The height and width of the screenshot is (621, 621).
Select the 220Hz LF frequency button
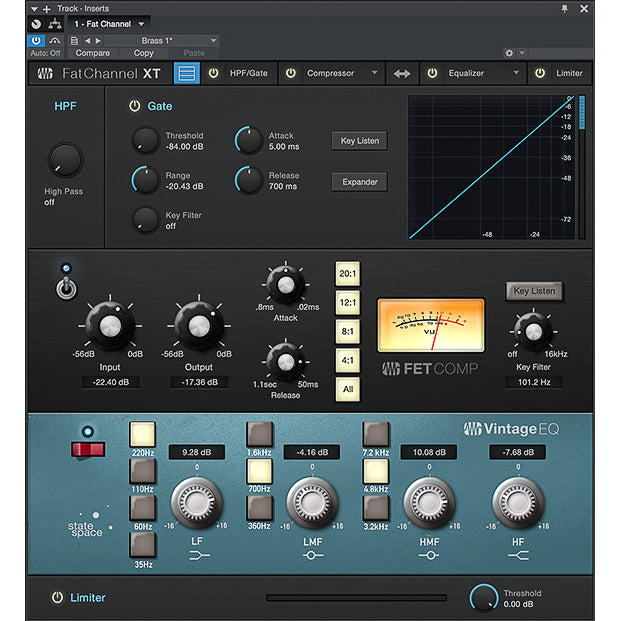[143, 434]
